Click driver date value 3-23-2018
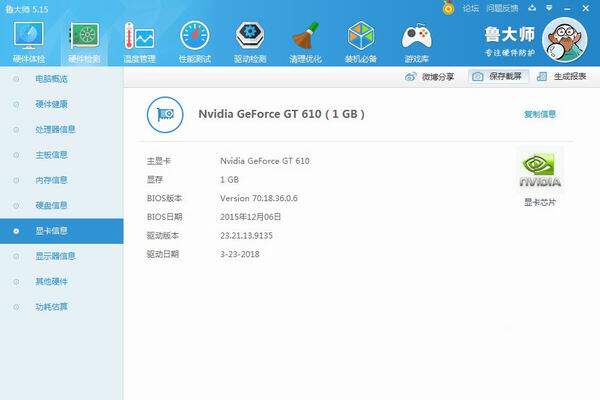600x400 pixels. [x=240, y=254]
